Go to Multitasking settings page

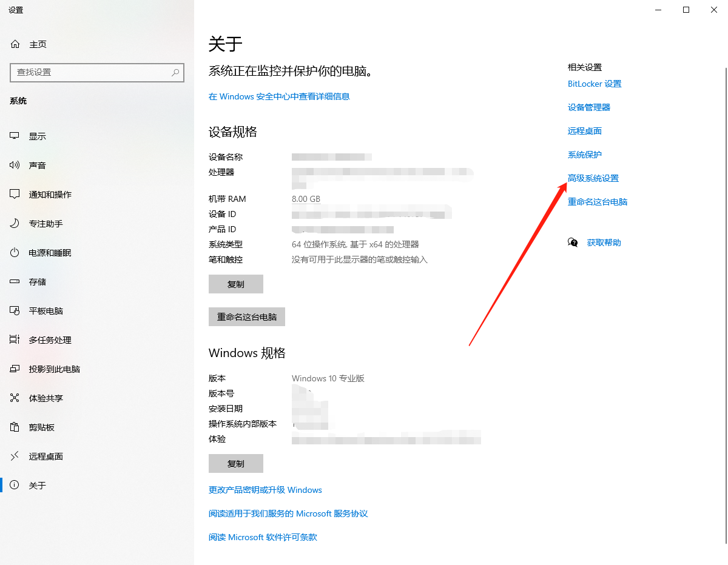point(50,340)
